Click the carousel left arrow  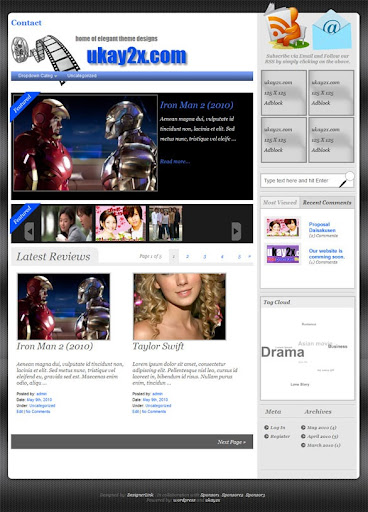coord(29,231)
